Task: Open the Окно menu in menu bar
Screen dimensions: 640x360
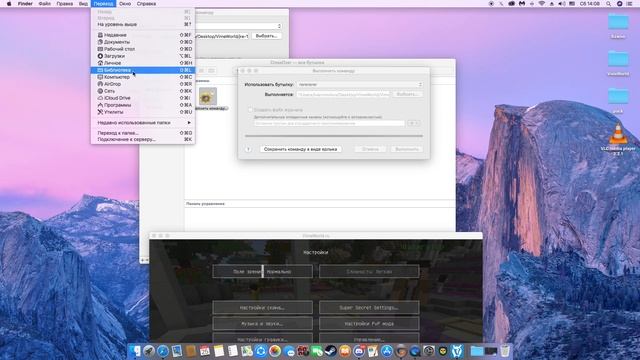Action: click(x=125, y=4)
